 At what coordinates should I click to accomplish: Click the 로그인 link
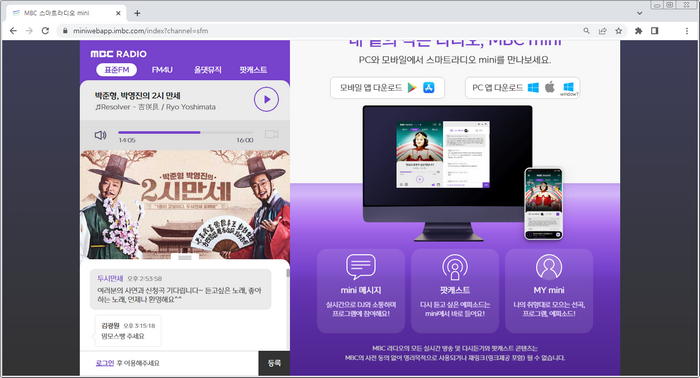click(x=105, y=363)
